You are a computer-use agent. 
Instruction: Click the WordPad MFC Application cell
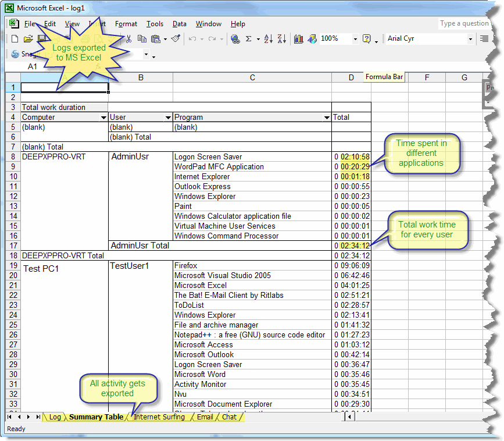tap(252, 166)
